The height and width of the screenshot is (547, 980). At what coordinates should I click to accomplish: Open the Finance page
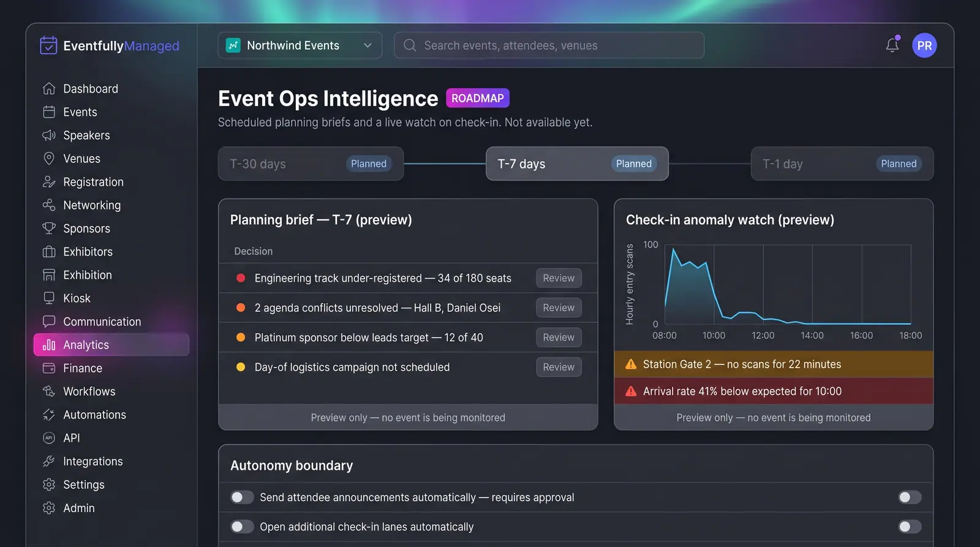(x=111, y=368)
